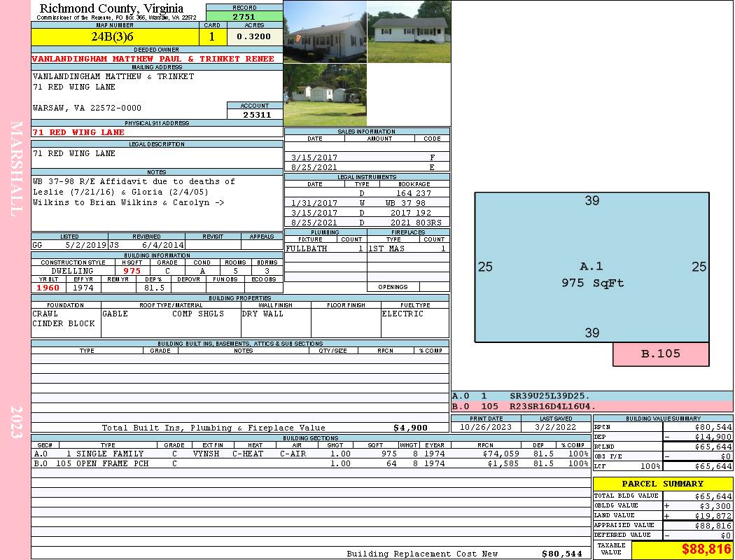Select the white house front lawn photo
The image size is (735, 560).
click(x=408, y=31)
